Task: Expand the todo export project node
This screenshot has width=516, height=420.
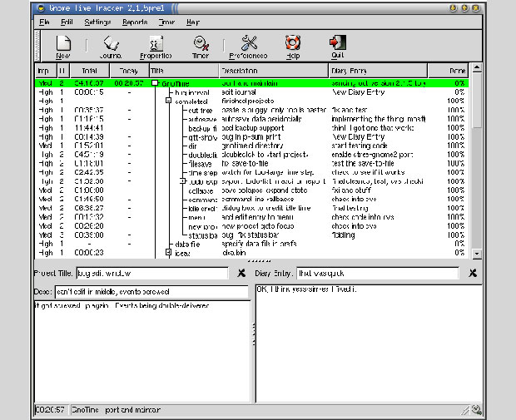Action: 182,181
